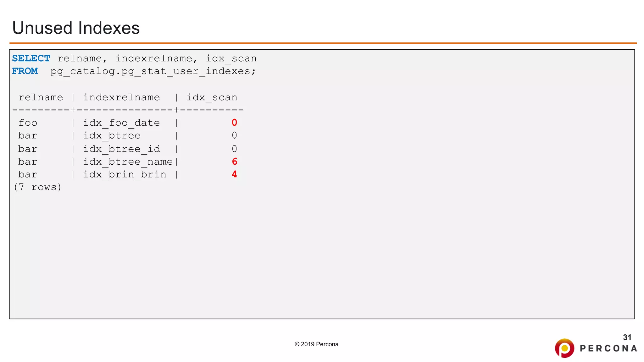Click the red 6 scan count
Screen dimensions: 644x362
click(x=234, y=162)
